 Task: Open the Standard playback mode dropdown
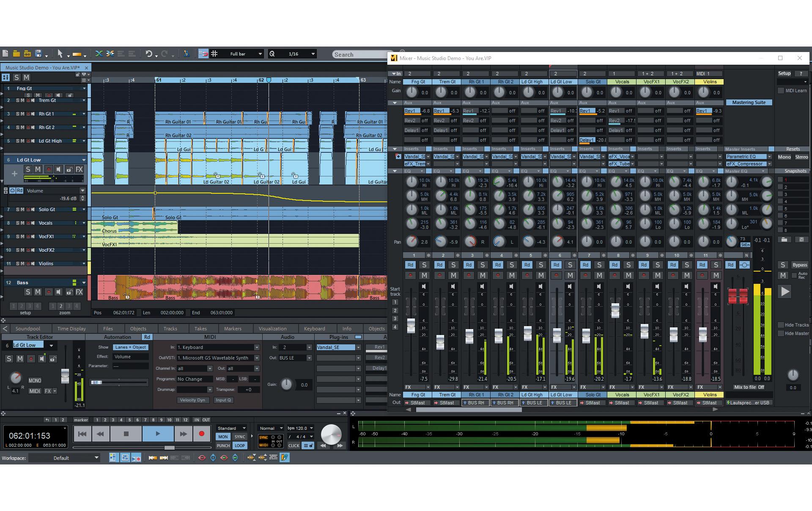pyautogui.click(x=231, y=428)
